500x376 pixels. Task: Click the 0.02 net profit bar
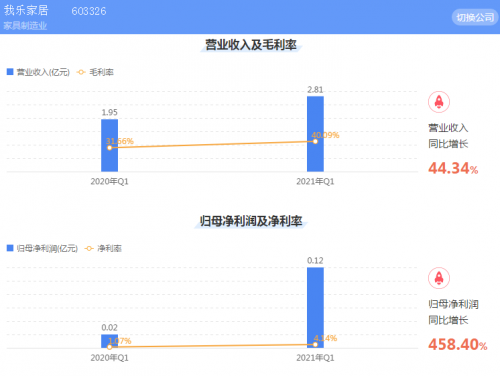click(x=109, y=341)
